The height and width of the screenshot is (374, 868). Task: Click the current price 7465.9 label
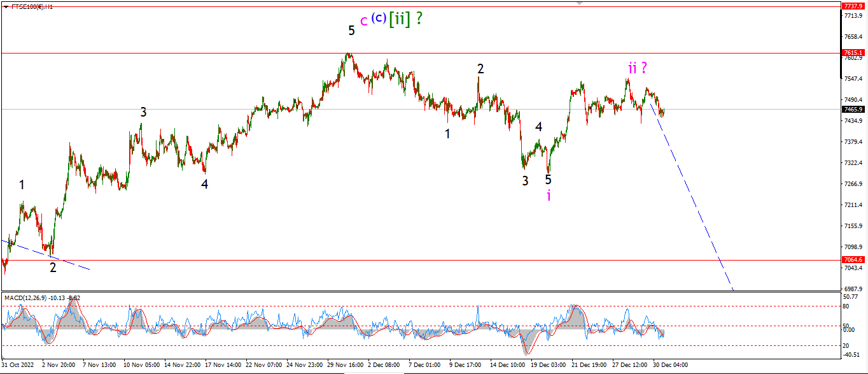click(853, 110)
